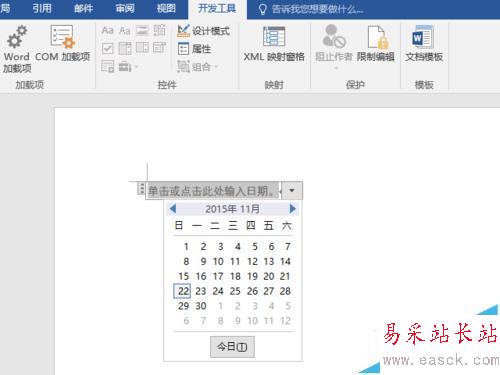Insert Combo Box content control
This screenshot has height=375, width=500.
coord(125,48)
